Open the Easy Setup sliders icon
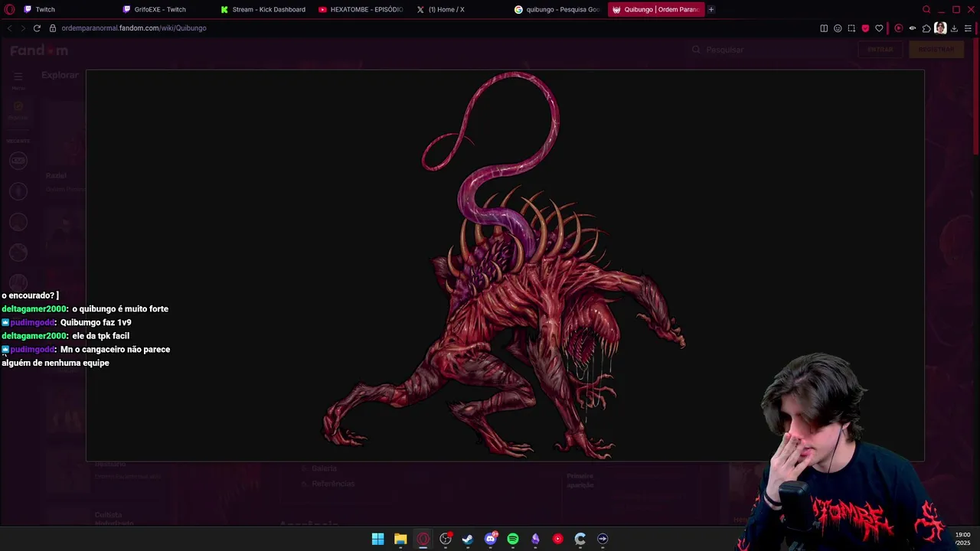Screen dimensions: 980x551 (968, 28)
